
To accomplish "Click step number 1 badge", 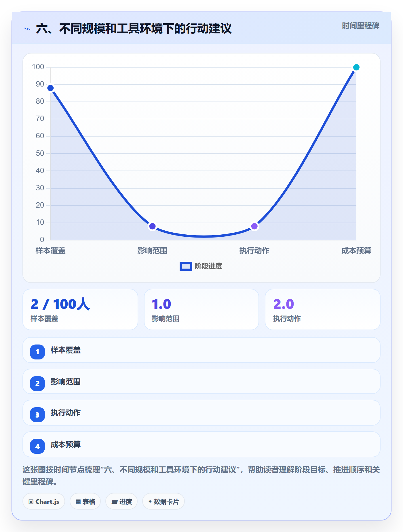I will coord(37,352).
